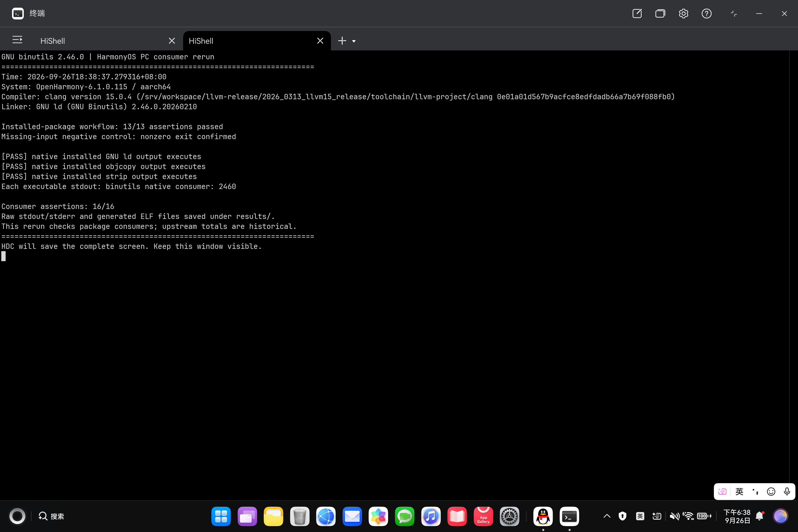Open the floating IME bar keyboard icon

coord(722,491)
